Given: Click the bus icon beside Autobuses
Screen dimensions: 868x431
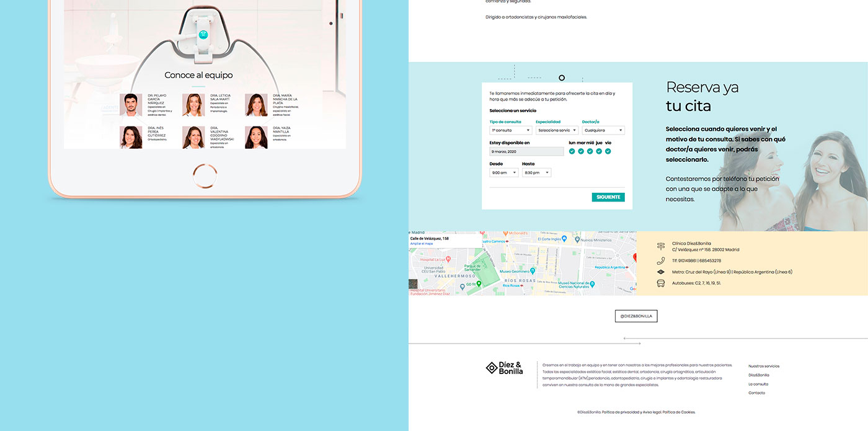Looking at the screenshot, I should point(661,283).
